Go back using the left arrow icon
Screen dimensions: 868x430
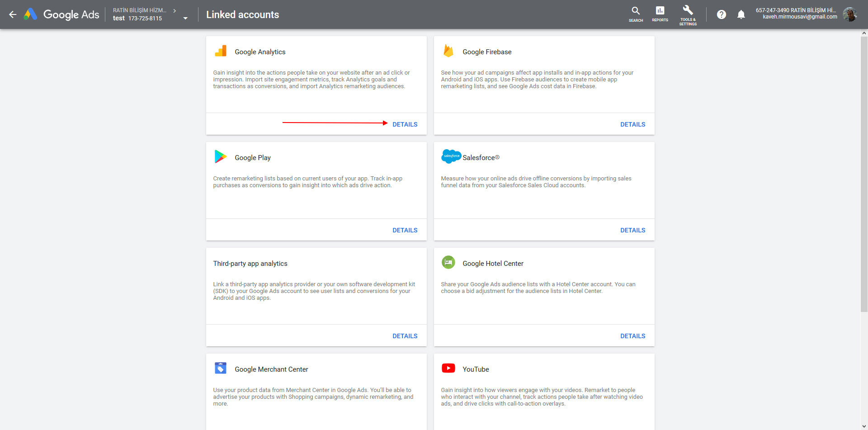tap(13, 14)
